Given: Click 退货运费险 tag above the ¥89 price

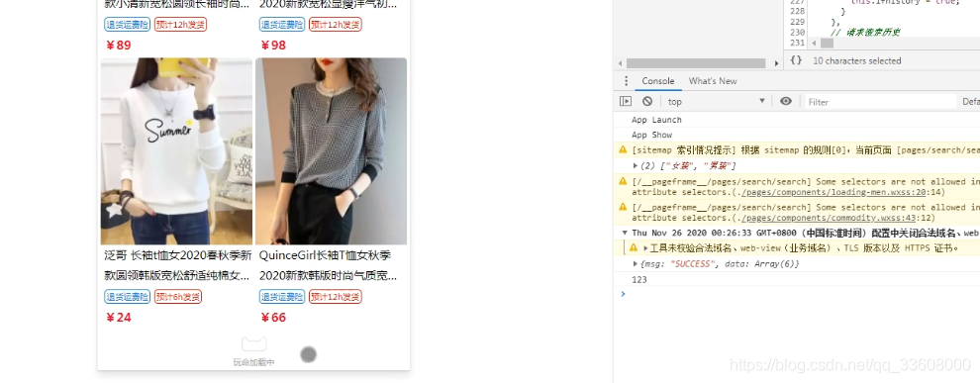Looking at the screenshot, I should point(127,25).
